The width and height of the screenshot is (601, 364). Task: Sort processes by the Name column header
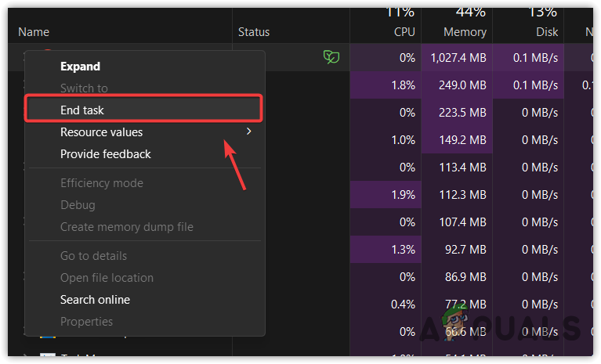coord(34,32)
